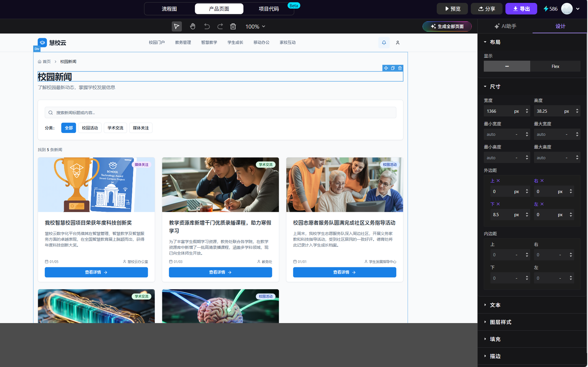Screen dimensions: 588x367
Task: Delete selection with toolbar trash icon
Action: click(233, 26)
